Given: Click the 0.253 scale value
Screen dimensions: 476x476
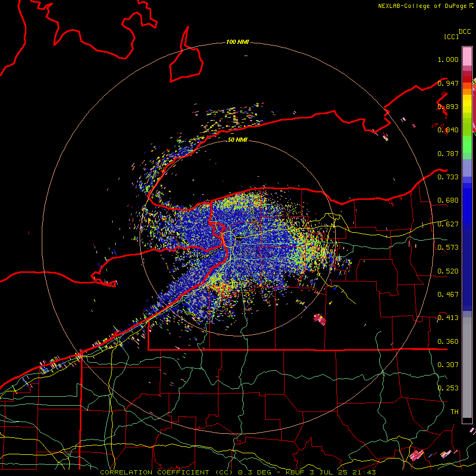Looking at the screenshot, I should pyautogui.click(x=448, y=388).
